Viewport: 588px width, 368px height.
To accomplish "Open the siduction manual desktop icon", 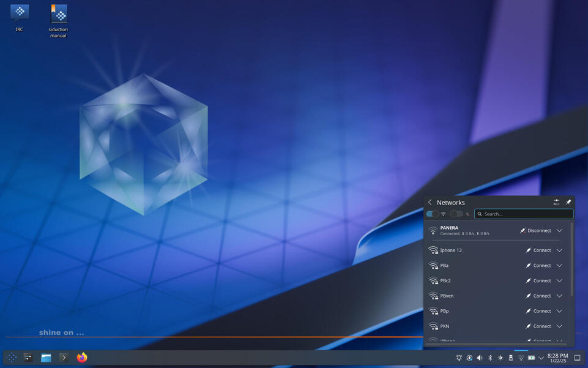I will click(58, 21).
